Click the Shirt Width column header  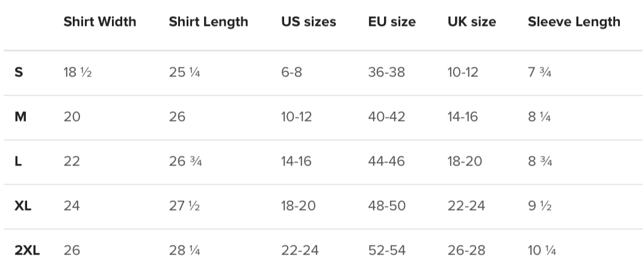tap(100, 22)
